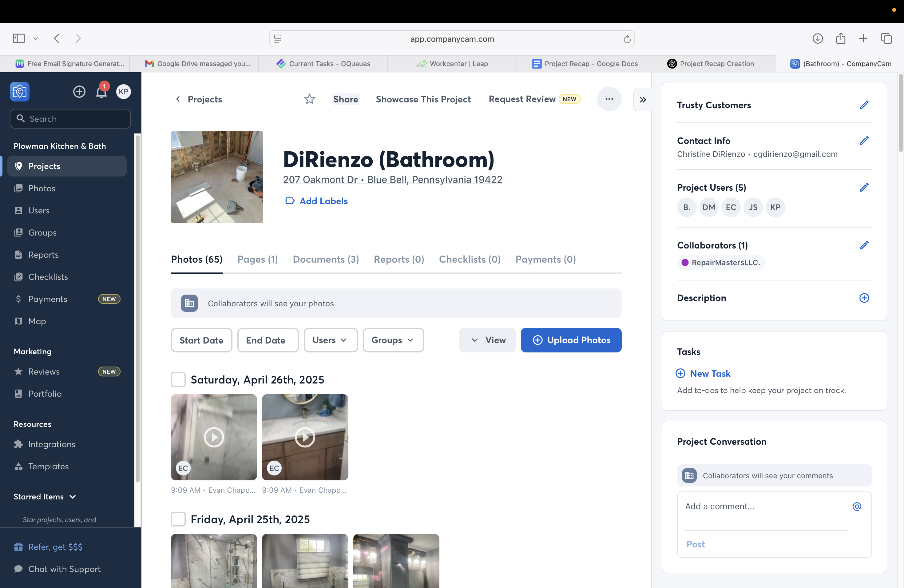The width and height of the screenshot is (904, 588).
Task: Click the JS project user avatar
Action: 753,207
